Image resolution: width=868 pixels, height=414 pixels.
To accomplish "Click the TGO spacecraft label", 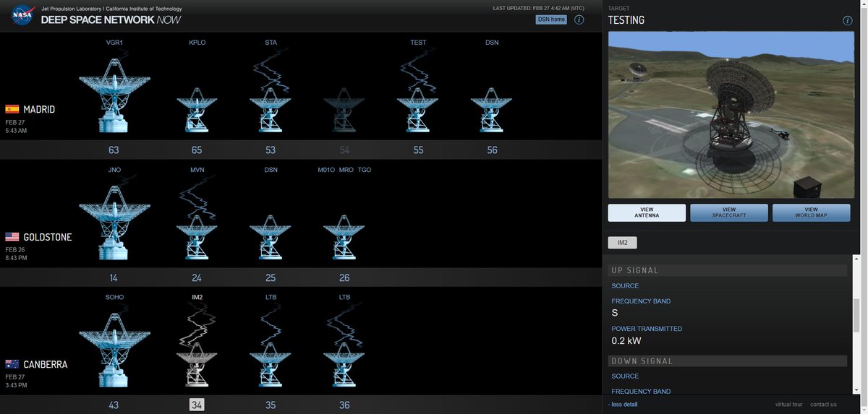I will pos(365,170).
